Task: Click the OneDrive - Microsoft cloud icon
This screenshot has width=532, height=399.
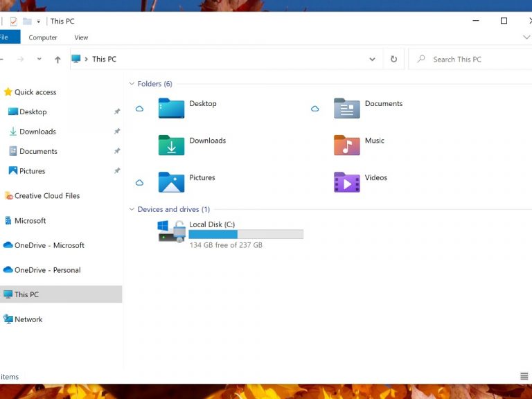Action: pos(8,245)
